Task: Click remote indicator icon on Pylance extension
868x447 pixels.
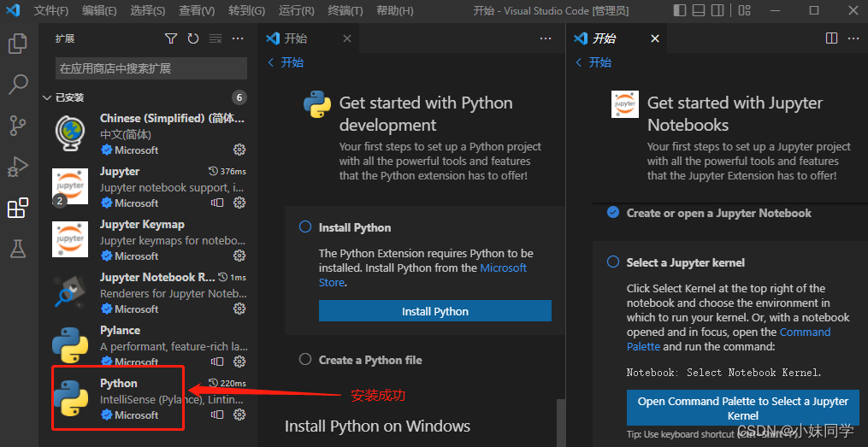Action: pyautogui.click(x=217, y=362)
